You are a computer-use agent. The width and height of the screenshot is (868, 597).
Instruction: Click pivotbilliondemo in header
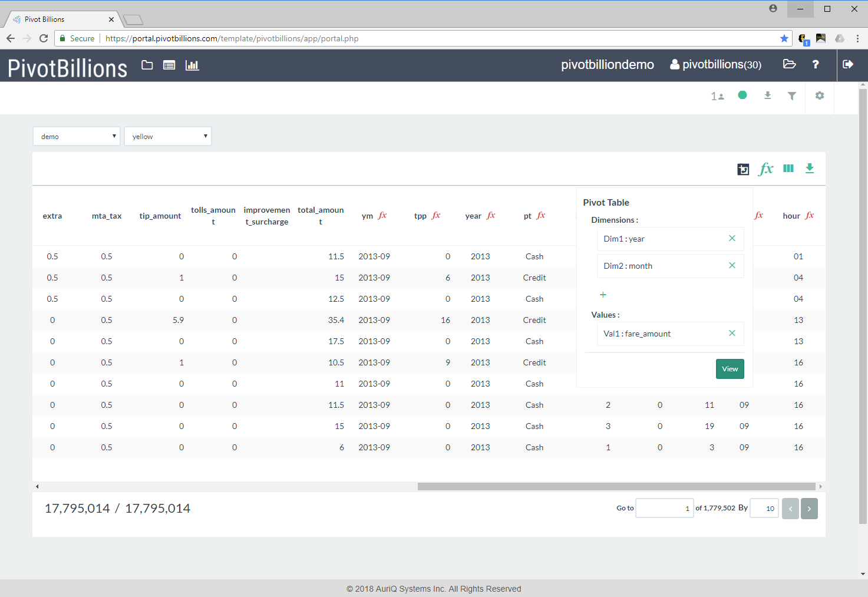pos(608,65)
